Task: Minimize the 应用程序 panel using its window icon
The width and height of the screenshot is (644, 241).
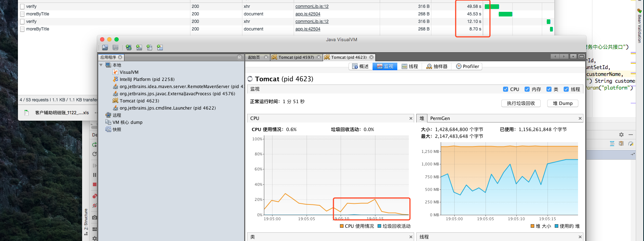Action: click(240, 57)
